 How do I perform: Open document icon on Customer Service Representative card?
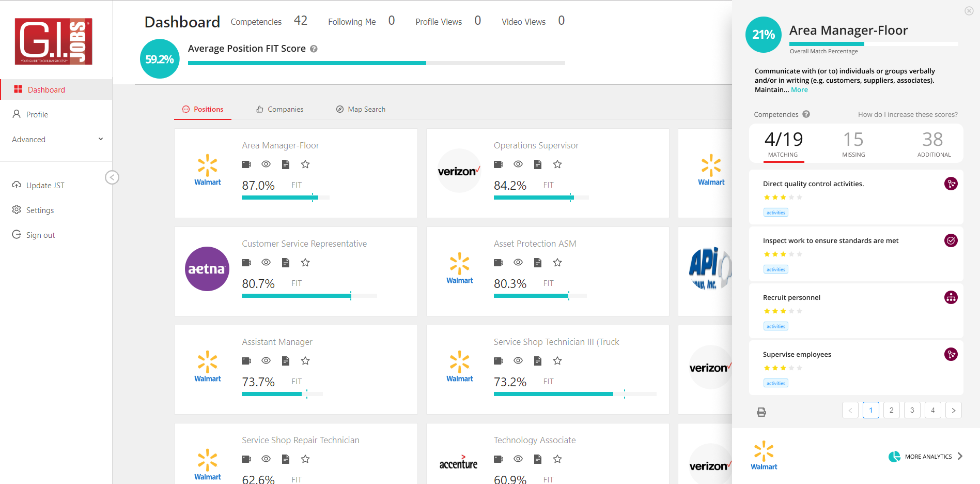(286, 263)
